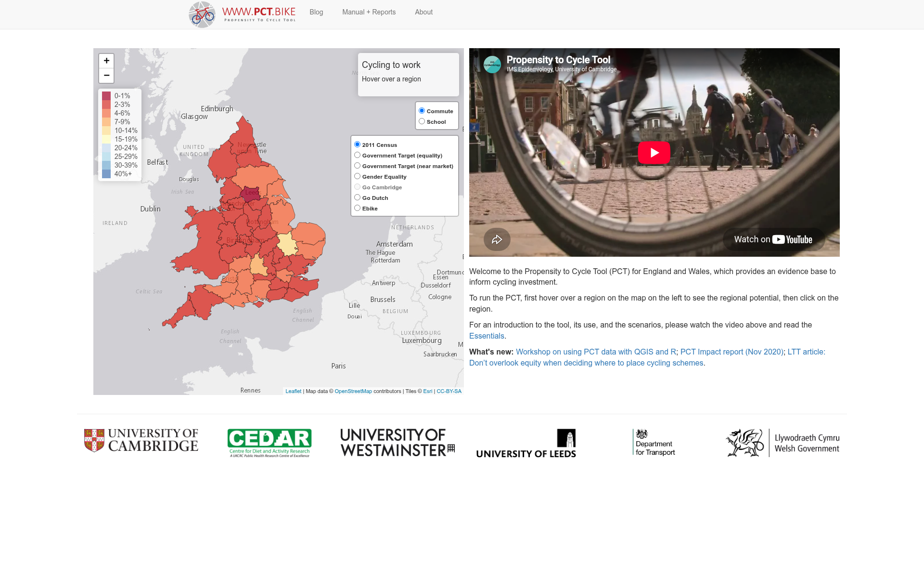The height and width of the screenshot is (578, 924).
Task: Select the Go Dutch scenario
Action: pyautogui.click(x=358, y=197)
